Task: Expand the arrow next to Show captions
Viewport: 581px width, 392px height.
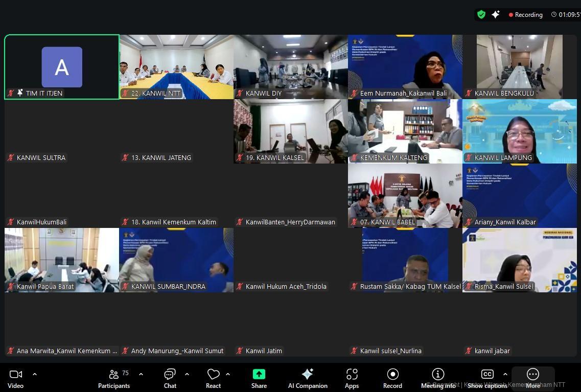Action: tap(505, 374)
